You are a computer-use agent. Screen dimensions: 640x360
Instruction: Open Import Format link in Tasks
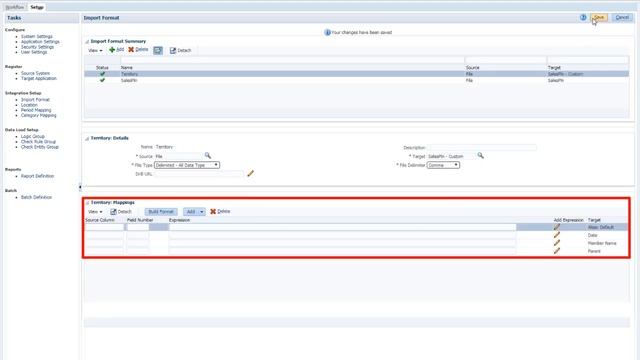[35, 100]
